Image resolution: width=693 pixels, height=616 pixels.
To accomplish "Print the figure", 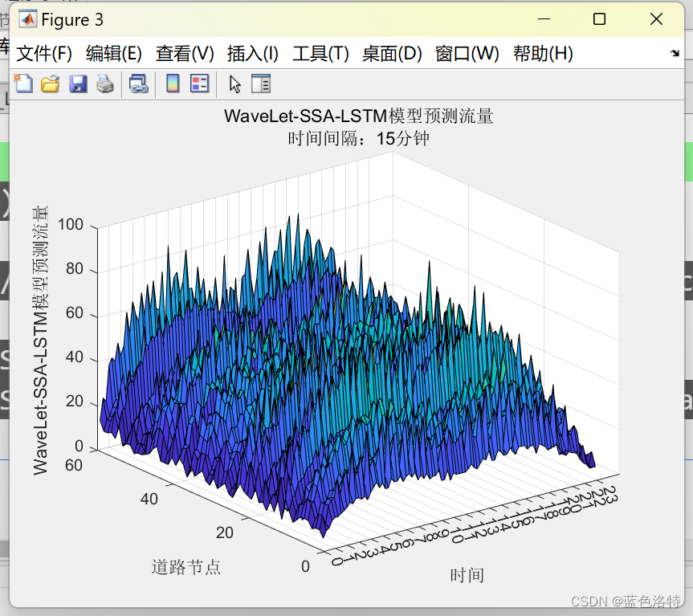I will pyautogui.click(x=104, y=83).
